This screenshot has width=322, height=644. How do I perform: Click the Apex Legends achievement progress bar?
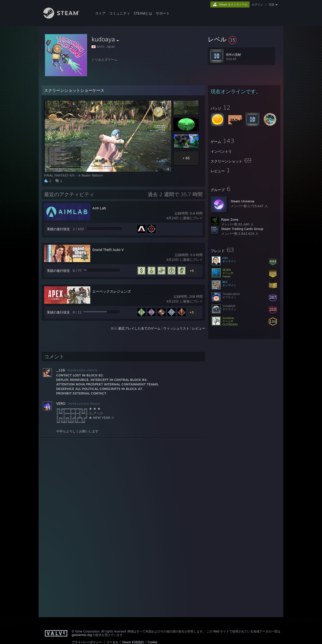[x=101, y=312]
